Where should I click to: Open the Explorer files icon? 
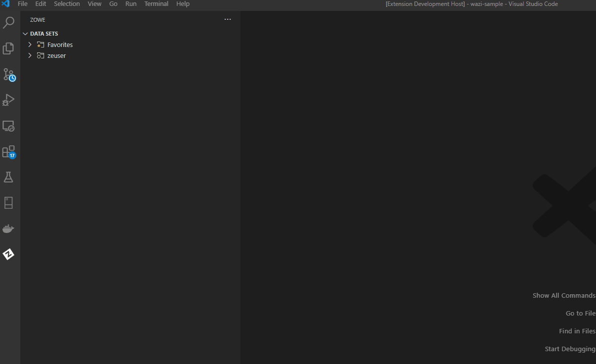(x=8, y=48)
